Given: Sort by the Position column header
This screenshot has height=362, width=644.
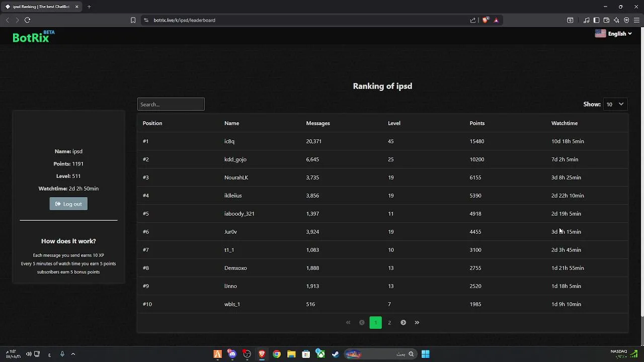Looking at the screenshot, I should pyautogui.click(x=152, y=123).
